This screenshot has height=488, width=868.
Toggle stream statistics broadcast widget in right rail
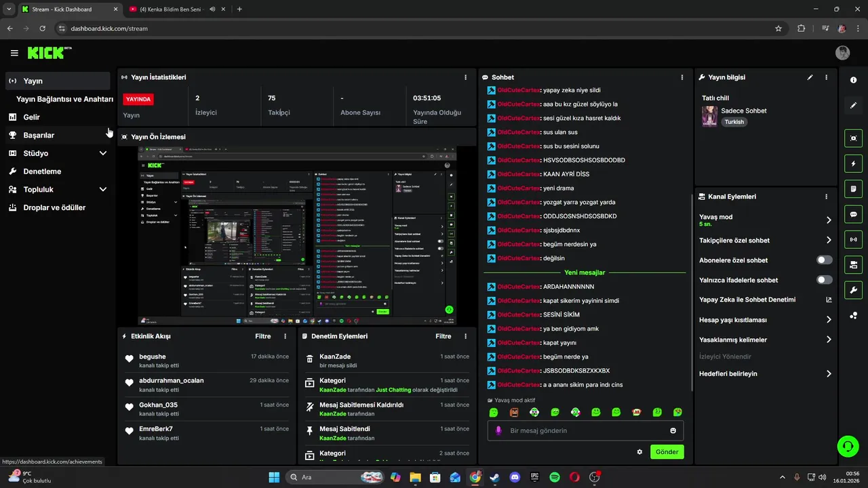853,239
